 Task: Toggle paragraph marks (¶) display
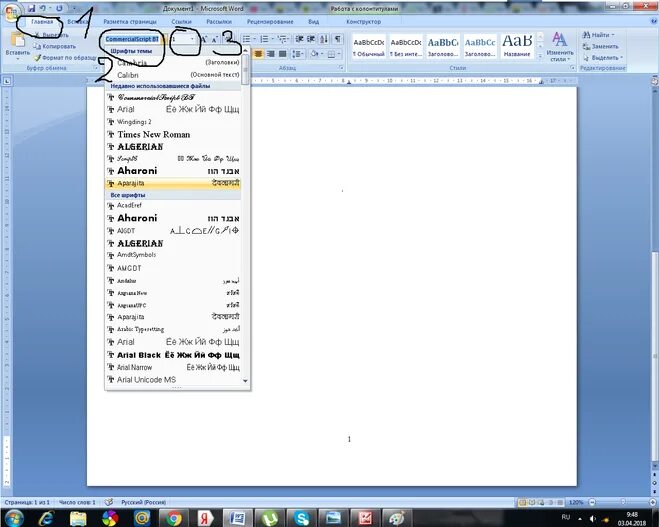pos(337,39)
